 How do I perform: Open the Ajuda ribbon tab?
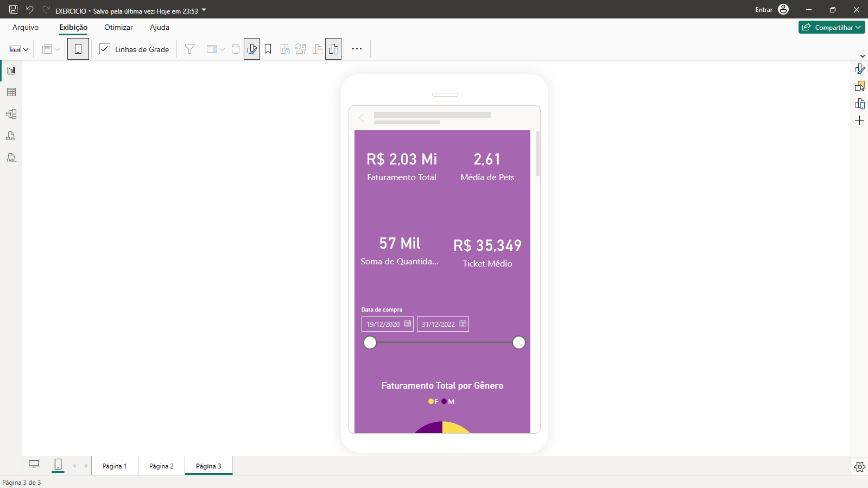pos(160,27)
